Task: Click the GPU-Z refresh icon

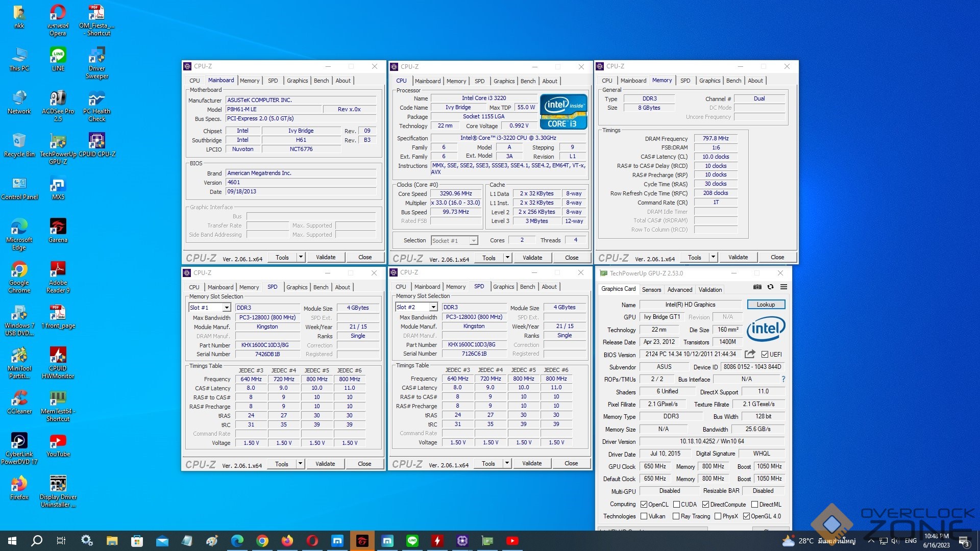Action: tap(770, 287)
